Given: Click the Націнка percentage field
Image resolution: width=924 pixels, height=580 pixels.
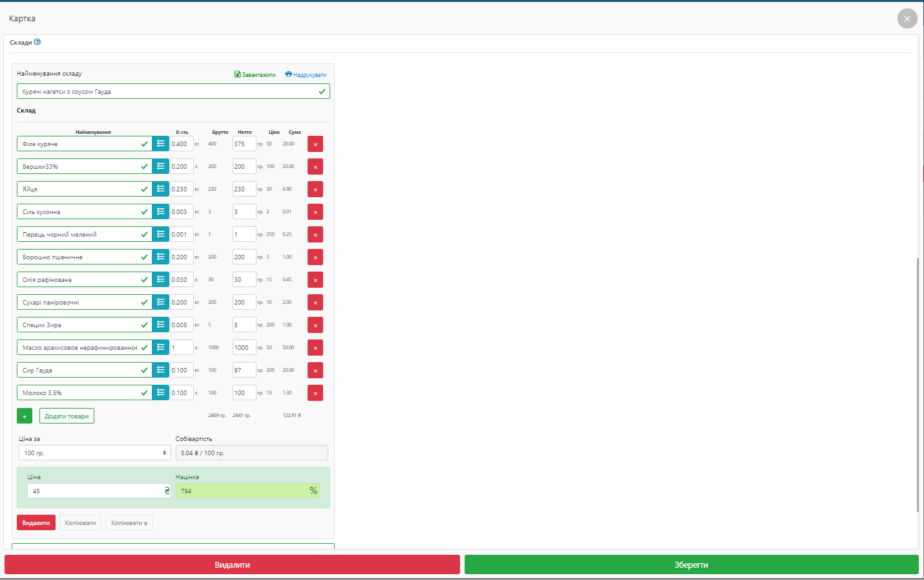Looking at the screenshot, I should tap(242, 491).
